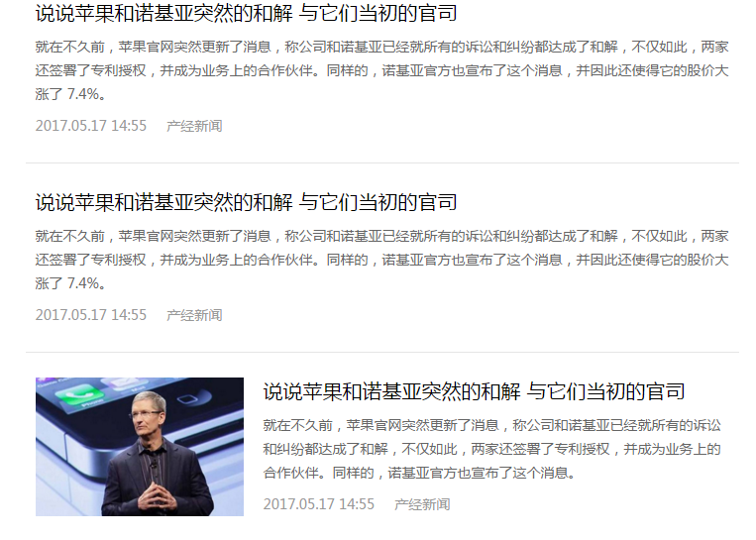
Task: Click the 7.4% figure in second summary
Action: [x=83, y=283]
